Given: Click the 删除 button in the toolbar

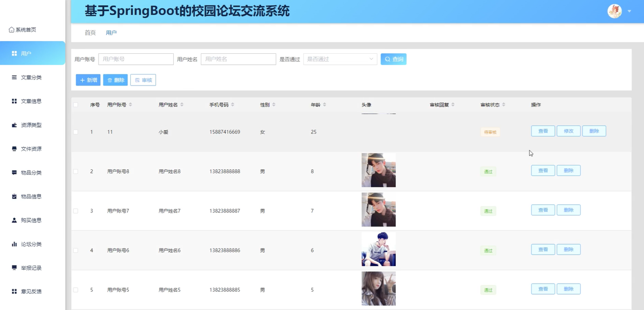Looking at the screenshot, I should [115, 80].
